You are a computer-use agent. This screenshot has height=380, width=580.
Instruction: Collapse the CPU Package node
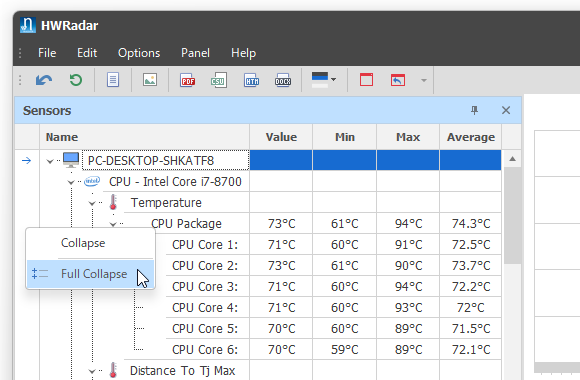tap(113, 224)
